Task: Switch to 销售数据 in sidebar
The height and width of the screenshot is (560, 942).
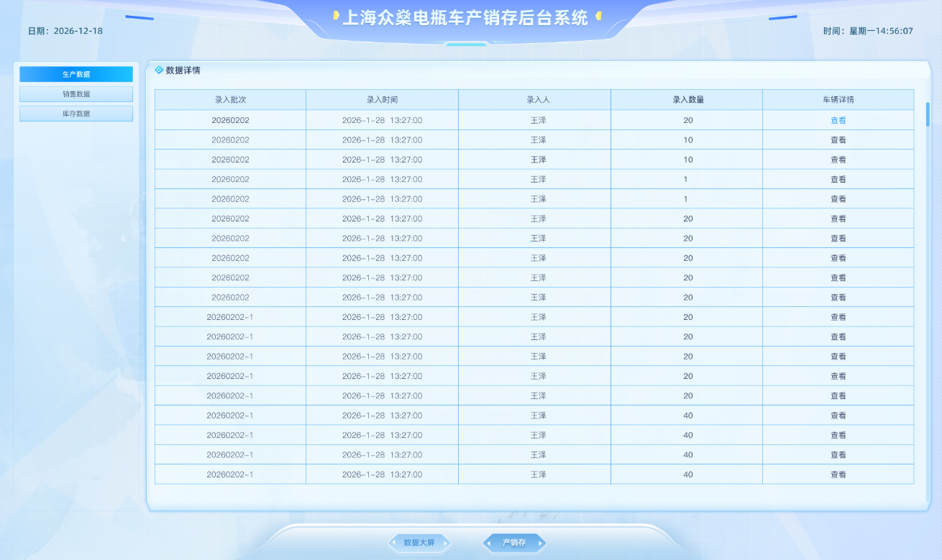Action: click(x=76, y=94)
